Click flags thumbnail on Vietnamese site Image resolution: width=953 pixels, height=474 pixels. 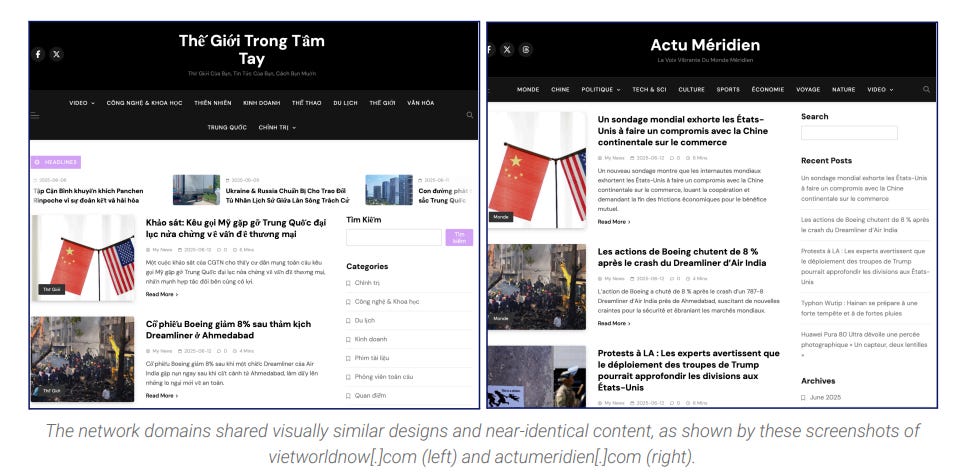(83, 258)
